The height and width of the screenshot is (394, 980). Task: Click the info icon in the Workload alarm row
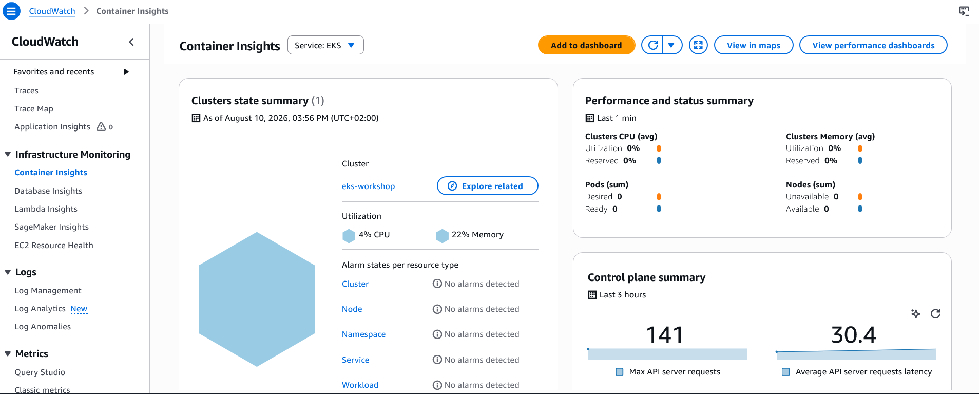coord(437,385)
